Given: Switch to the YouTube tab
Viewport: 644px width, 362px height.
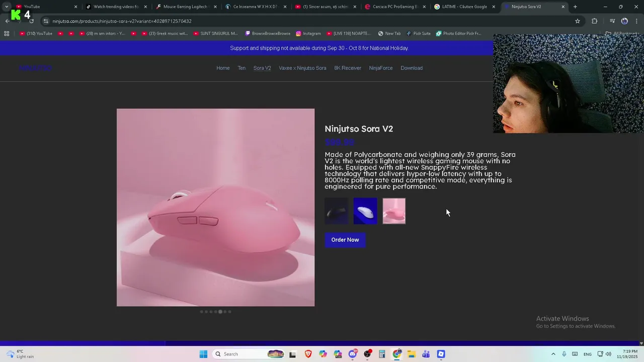Looking at the screenshot, I should click(x=45, y=7).
